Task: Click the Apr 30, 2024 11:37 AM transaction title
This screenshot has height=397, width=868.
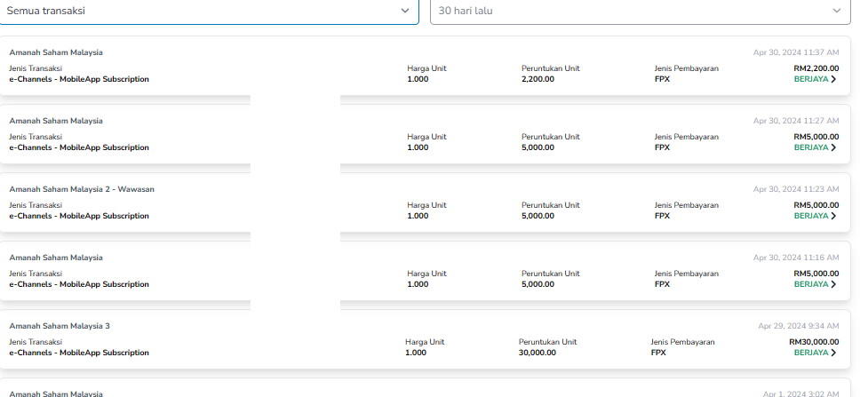Action: (56, 52)
